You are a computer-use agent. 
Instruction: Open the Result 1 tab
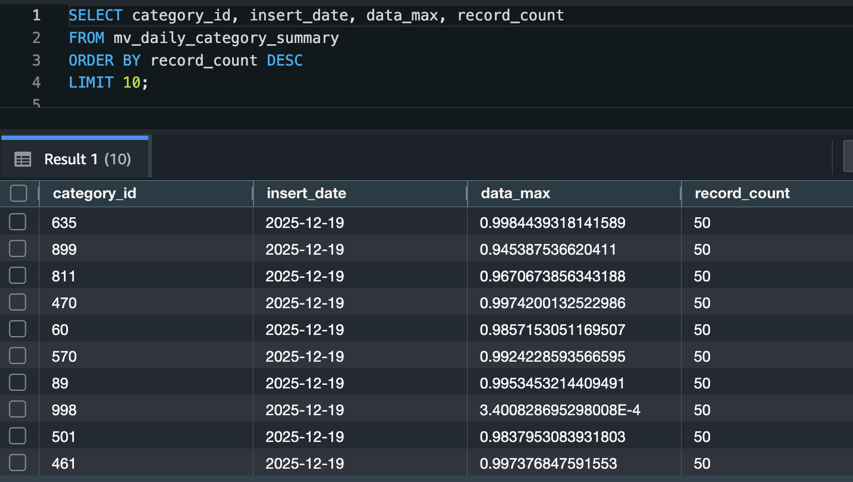75,159
